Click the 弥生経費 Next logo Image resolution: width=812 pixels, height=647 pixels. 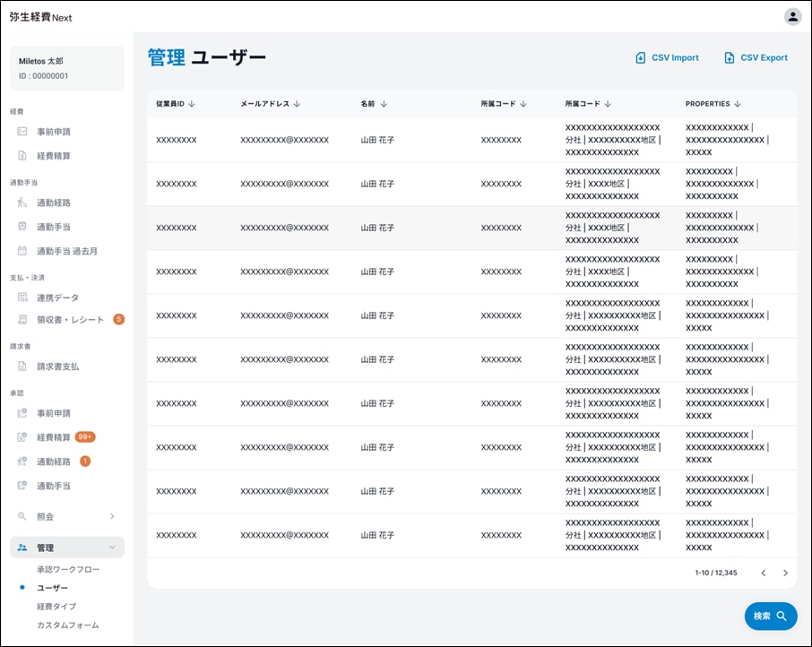tap(40, 17)
